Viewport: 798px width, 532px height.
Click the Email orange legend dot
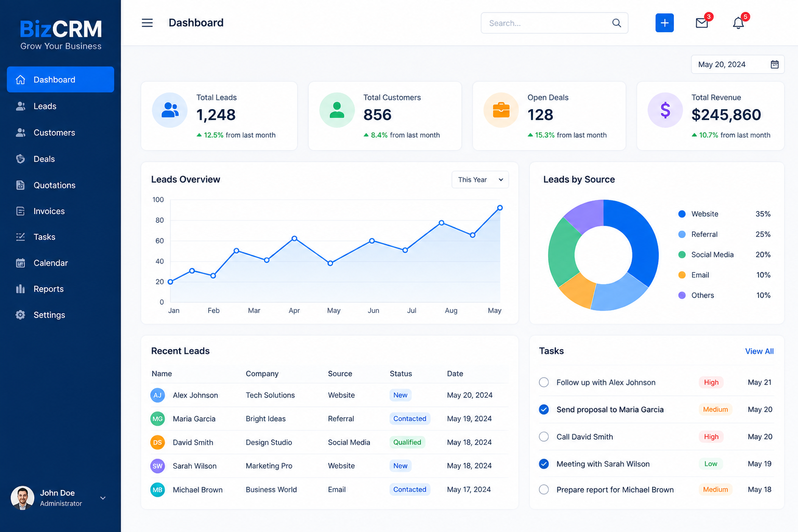[x=682, y=275]
